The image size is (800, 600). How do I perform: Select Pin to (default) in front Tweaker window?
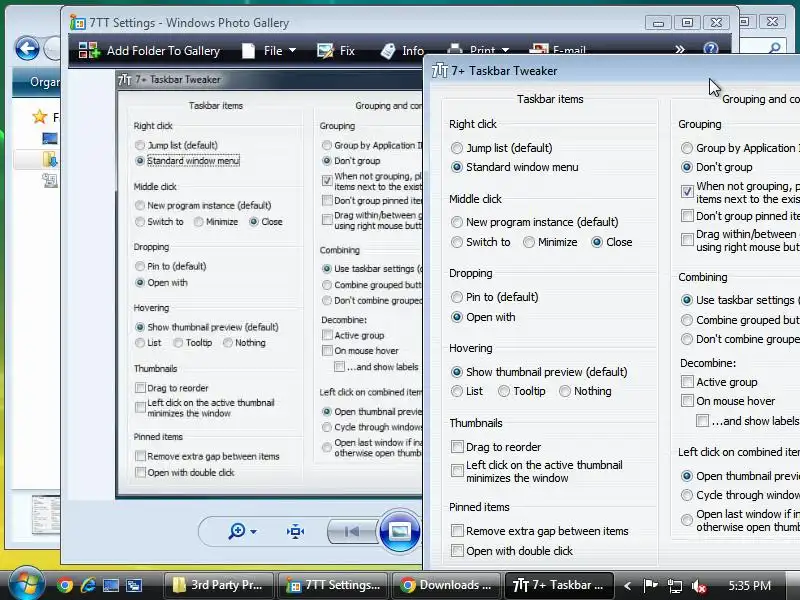tap(457, 297)
